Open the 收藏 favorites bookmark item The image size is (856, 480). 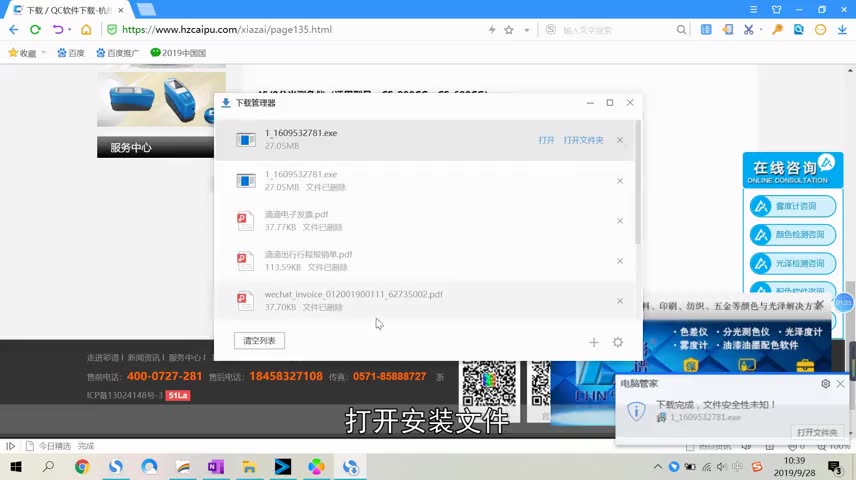click(22, 53)
